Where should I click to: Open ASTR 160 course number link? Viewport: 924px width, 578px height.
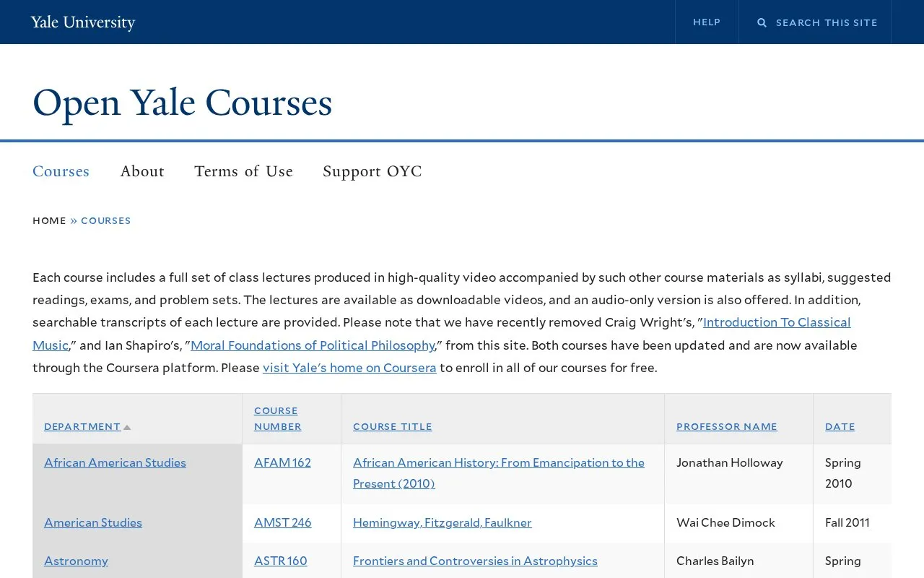coord(281,561)
